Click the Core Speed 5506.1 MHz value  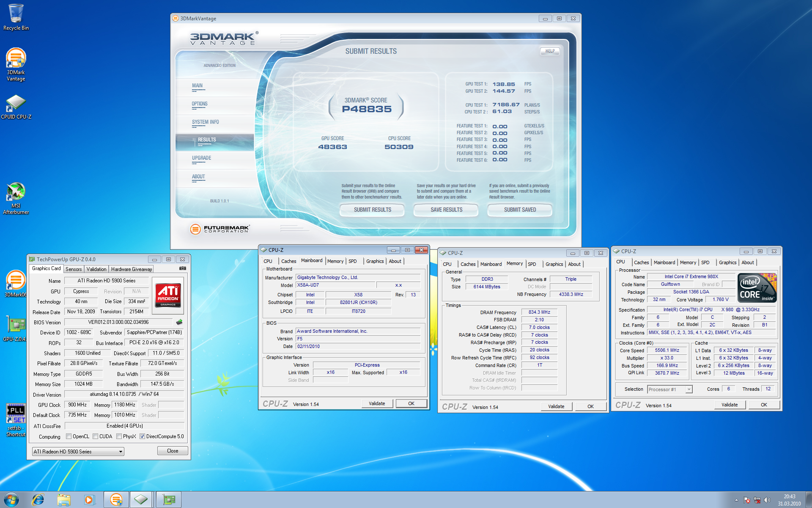click(667, 351)
